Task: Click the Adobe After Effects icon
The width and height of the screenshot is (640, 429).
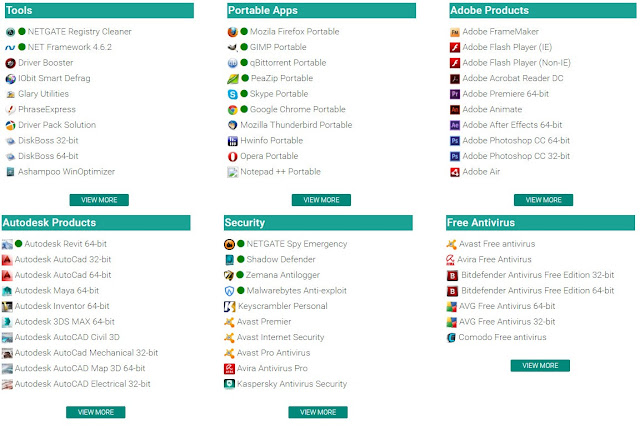Action: [x=455, y=125]
